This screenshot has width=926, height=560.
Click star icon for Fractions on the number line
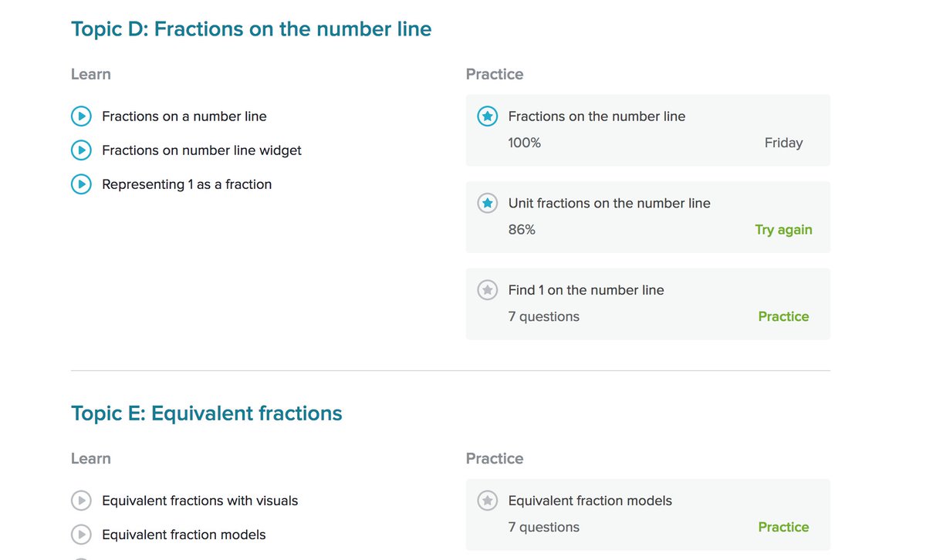coord(487,116)
